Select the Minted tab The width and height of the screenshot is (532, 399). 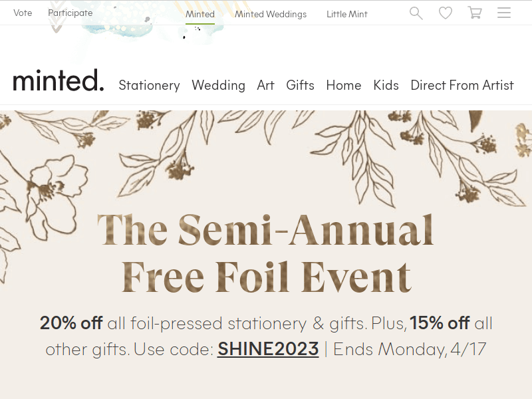tap(200, 14)
